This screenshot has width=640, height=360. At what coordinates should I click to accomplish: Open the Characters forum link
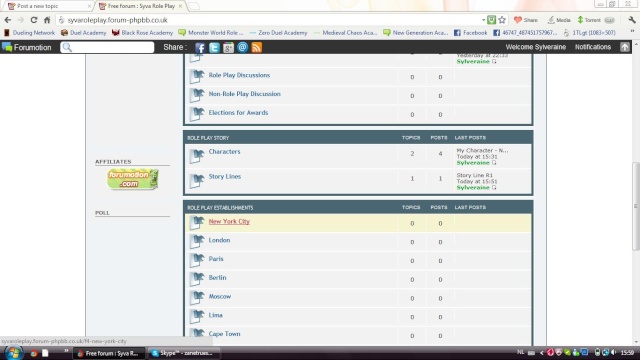coord(224,151)
